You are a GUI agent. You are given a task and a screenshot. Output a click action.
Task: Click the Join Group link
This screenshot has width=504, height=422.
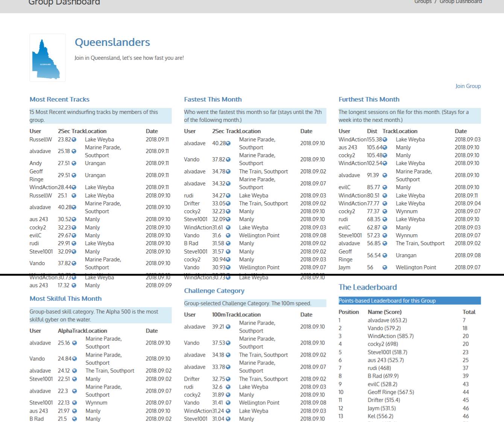(468, 86)
